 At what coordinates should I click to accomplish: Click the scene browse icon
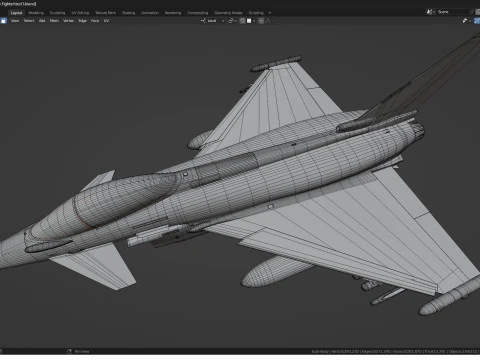(x=430, y=12)
